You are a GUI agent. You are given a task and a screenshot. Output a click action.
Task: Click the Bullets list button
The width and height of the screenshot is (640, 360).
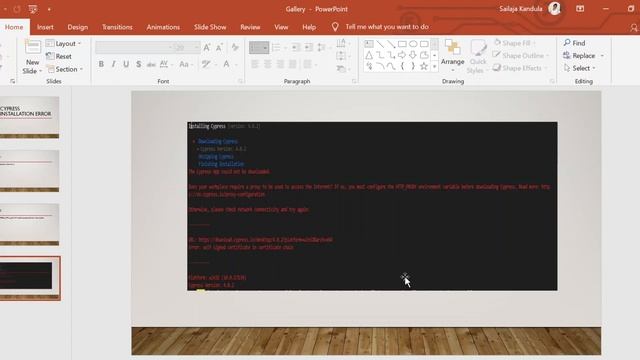pos(259,47)
